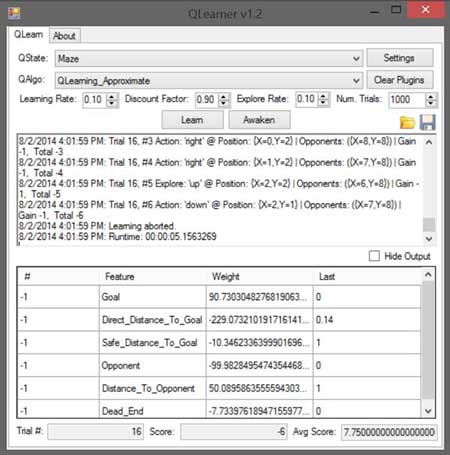Screen dimensions: 450x455
Task: Click the weight value 90.7303048276819063
Action: pyautogui.click(x=258, y=297)
